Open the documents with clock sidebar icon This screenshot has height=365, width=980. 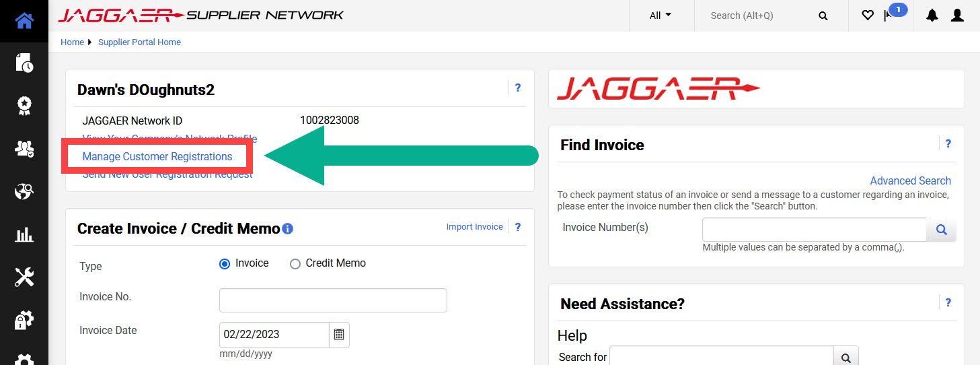24,63
